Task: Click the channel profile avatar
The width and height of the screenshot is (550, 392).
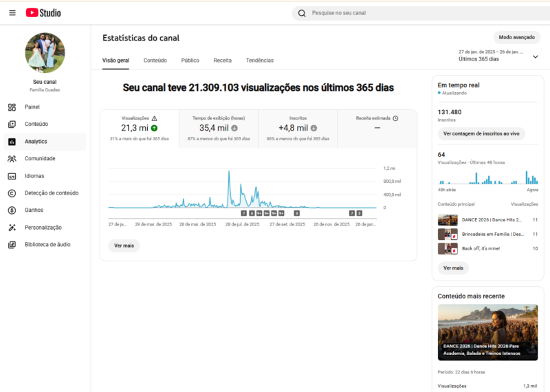Action: pos(45,53)
